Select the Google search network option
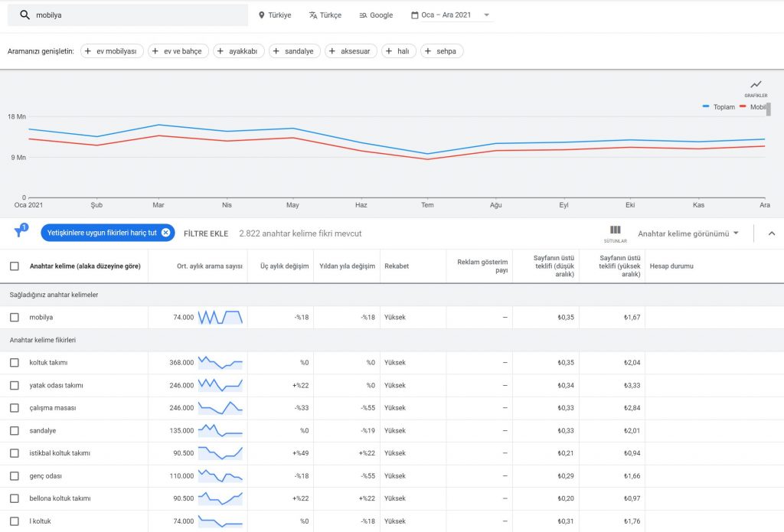 pyautogui.click(x=376, y=15)
